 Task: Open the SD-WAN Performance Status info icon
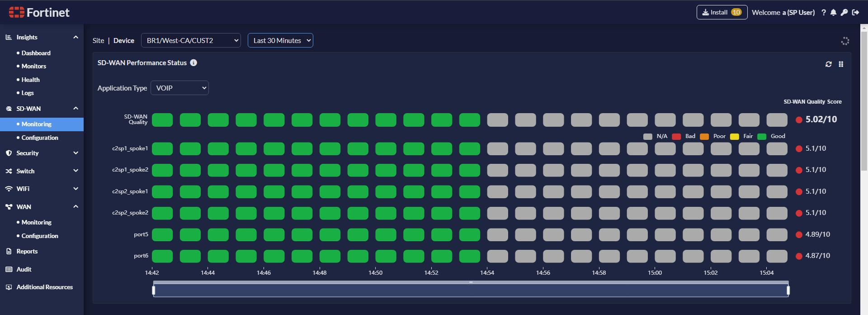[193, 62]
